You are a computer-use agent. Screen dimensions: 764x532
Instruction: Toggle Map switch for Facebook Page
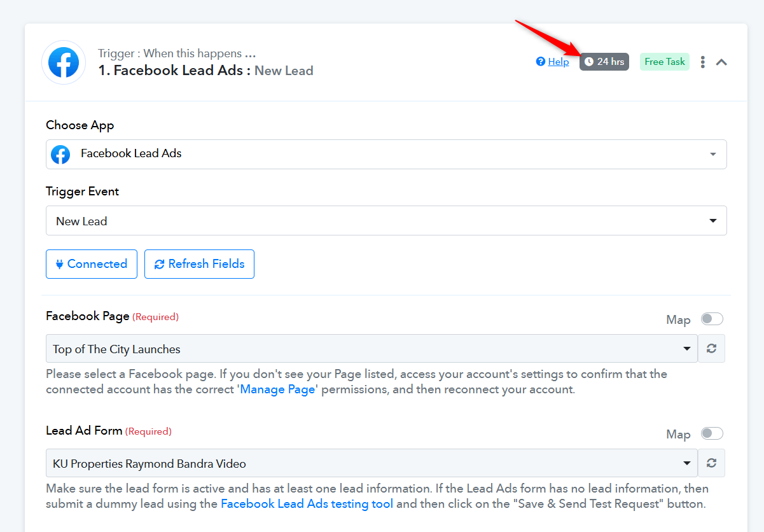coord(712,319)
